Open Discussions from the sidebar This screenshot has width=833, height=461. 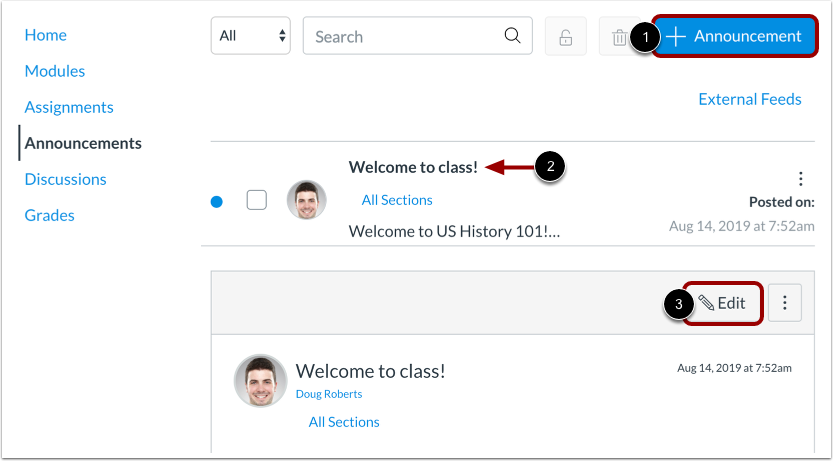click(65, 179)
